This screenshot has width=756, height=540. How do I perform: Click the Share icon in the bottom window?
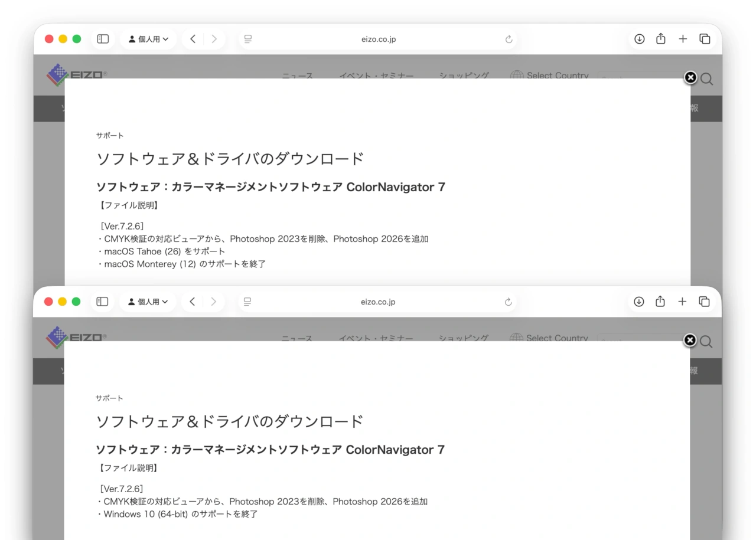click(660, 302)
